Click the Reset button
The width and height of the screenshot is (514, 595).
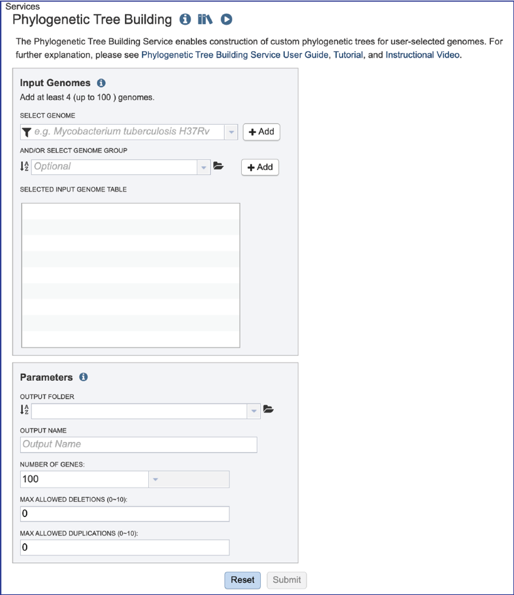point(242,580)
